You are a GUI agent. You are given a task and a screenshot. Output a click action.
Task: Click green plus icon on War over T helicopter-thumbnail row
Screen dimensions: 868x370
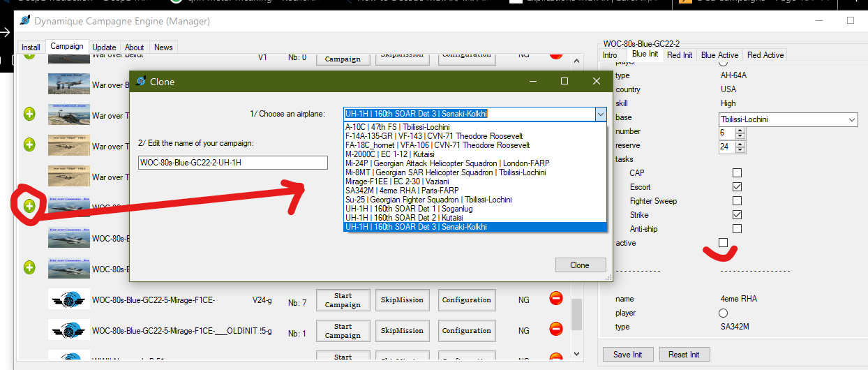point(29,114)
